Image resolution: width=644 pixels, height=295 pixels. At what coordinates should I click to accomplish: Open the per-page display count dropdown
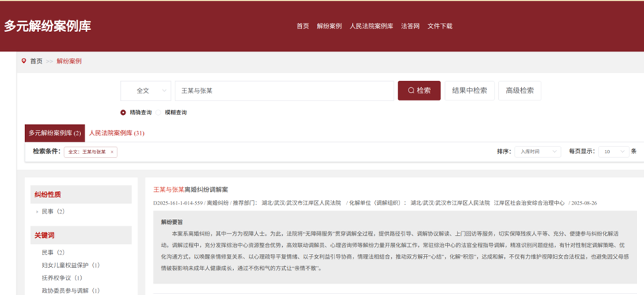pyautogui.click(x=613, y=151)
